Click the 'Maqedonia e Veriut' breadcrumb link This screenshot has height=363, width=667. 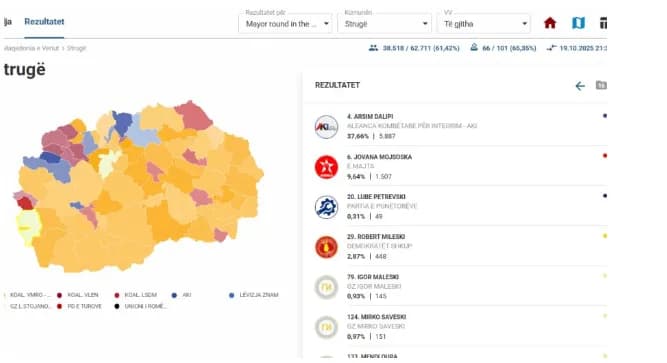[x=31, y=48]
